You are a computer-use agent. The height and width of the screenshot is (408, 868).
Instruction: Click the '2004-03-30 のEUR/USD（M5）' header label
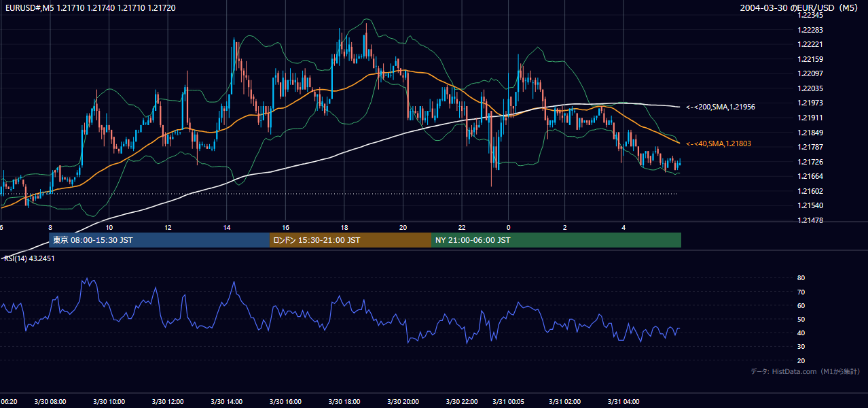click(x=801, y=8)
